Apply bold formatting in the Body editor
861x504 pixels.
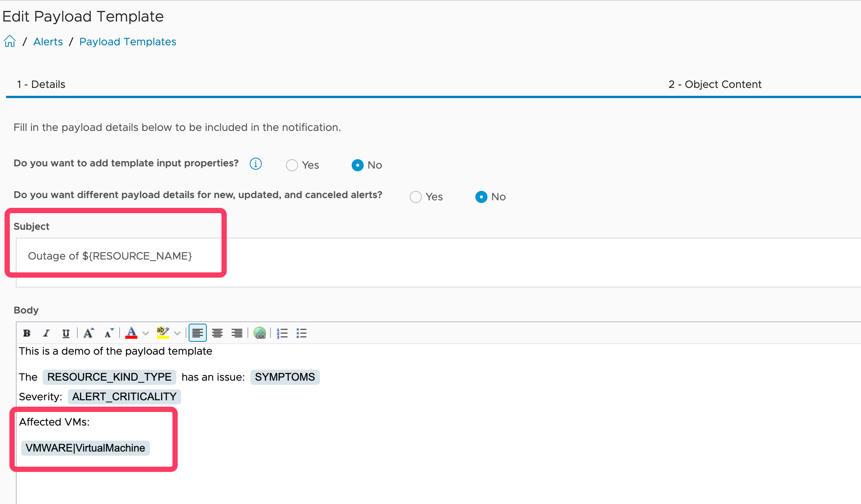[26, 333]
